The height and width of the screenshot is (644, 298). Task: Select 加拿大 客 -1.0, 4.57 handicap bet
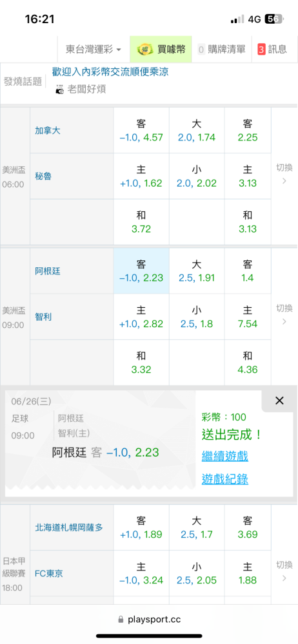tap(141, 130)
